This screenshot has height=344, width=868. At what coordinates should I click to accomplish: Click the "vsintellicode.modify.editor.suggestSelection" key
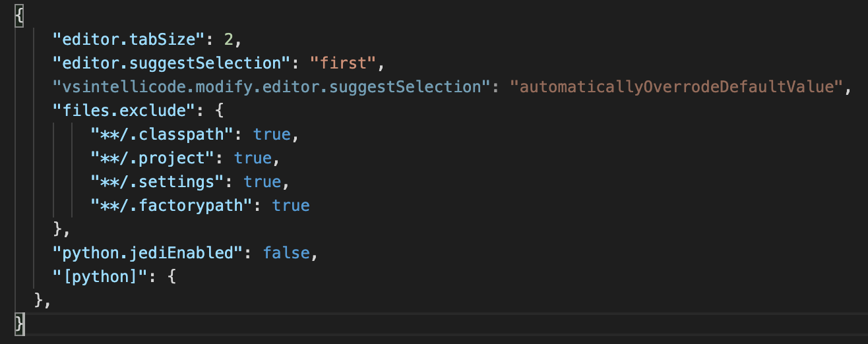[x=272, y=87]
